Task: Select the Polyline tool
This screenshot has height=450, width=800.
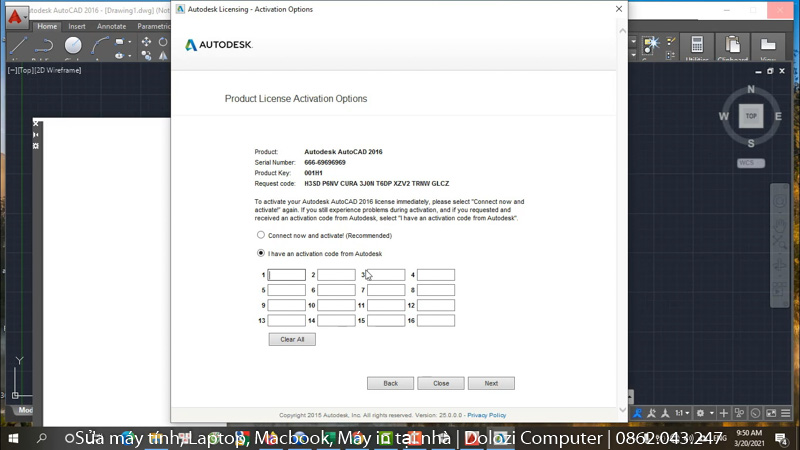Action: tap(45, 46)
